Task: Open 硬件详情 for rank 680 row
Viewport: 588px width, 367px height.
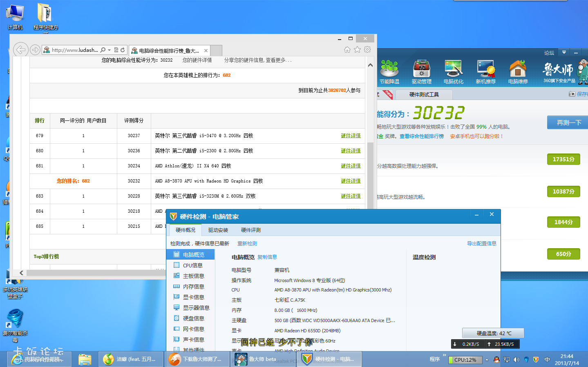Action: coord(351,151)
